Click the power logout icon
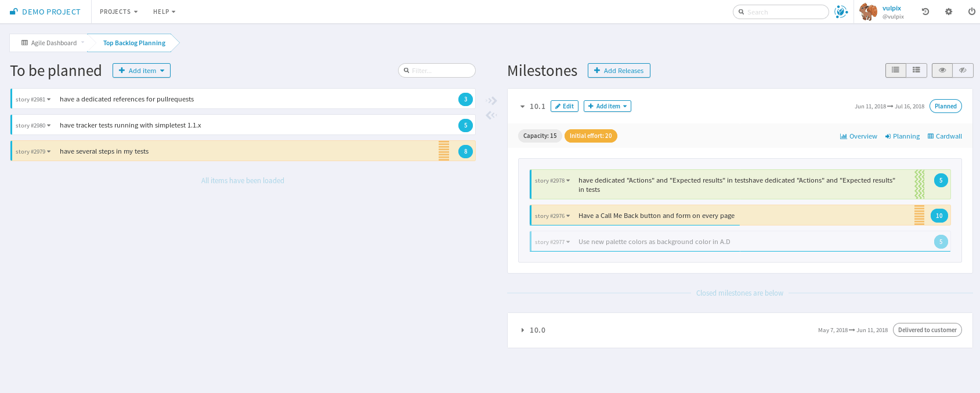 click(971, 12)
